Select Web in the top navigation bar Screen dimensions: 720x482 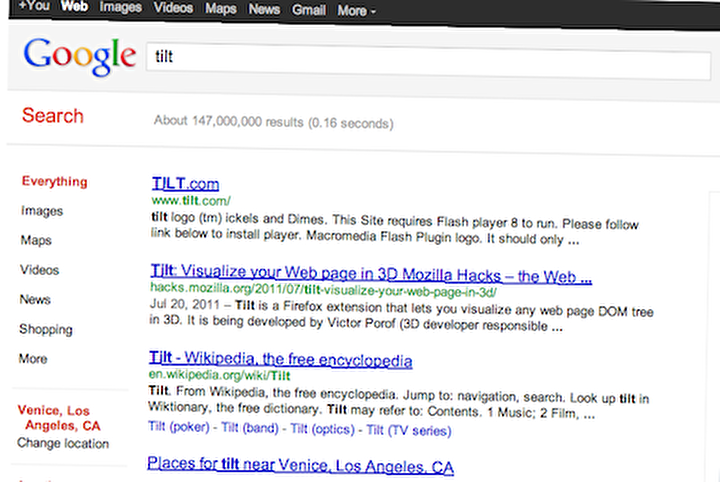point(74,6)
